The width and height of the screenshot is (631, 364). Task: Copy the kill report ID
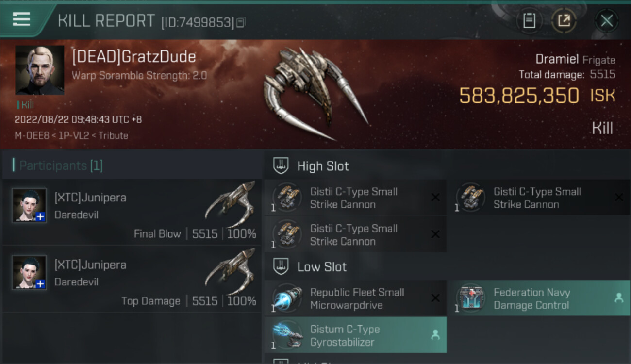[x=241, y=22]
